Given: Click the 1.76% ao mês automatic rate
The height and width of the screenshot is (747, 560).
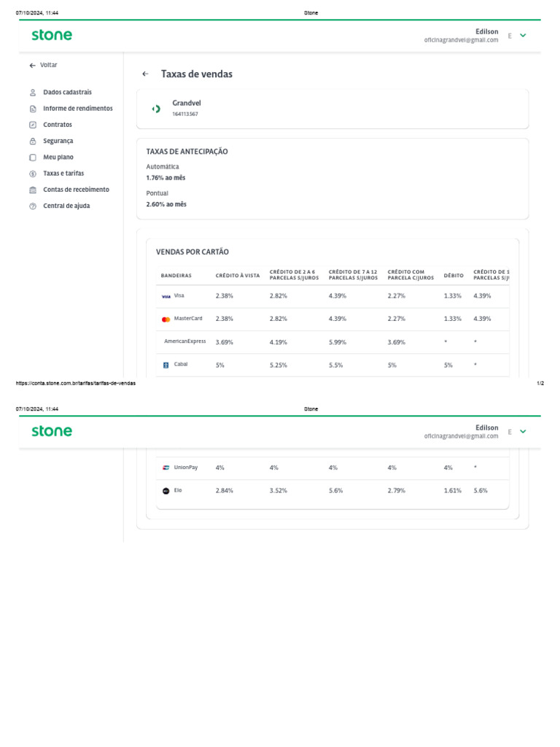Looking at the screenshot, I should click(x=166, y=178).
